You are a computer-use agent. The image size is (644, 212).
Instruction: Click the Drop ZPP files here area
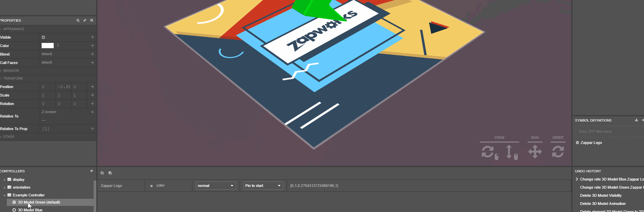click(609, 131)
